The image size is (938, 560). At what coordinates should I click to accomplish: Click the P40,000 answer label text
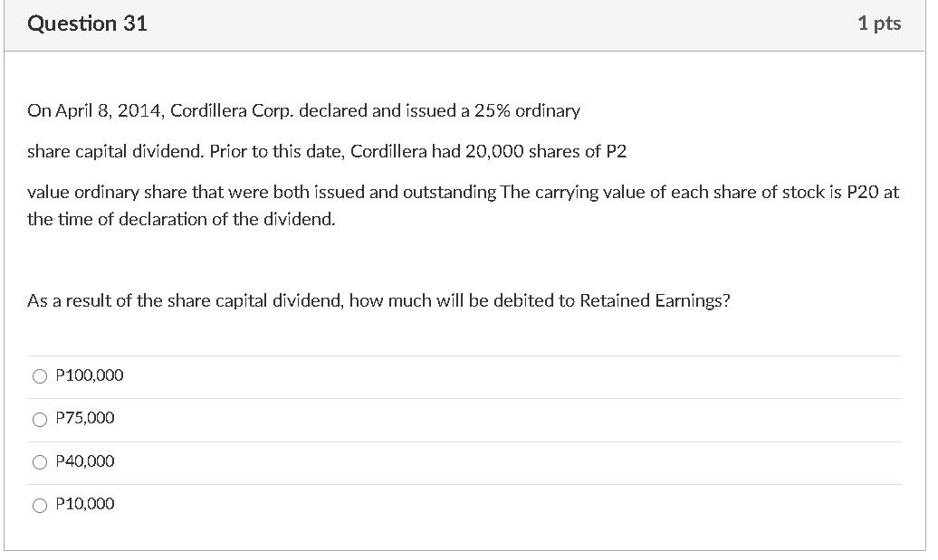pos(84,461)
